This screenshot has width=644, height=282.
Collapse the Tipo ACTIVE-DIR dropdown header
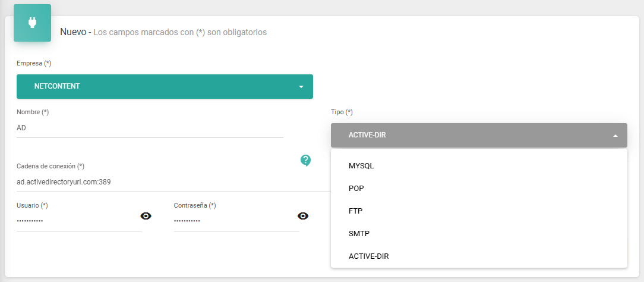[479, 135]
